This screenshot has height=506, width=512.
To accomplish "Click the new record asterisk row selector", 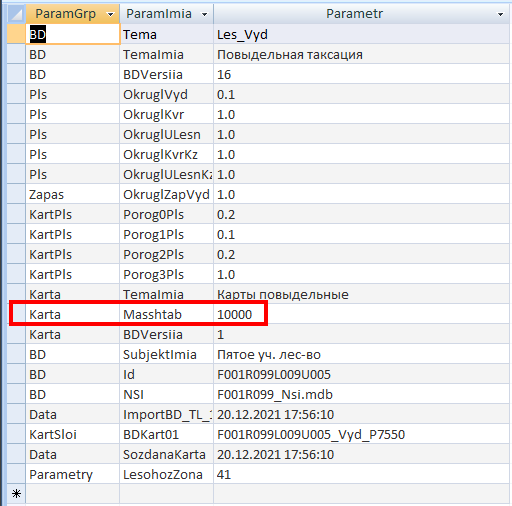I will pyautogui.click(x=16, y=494).
